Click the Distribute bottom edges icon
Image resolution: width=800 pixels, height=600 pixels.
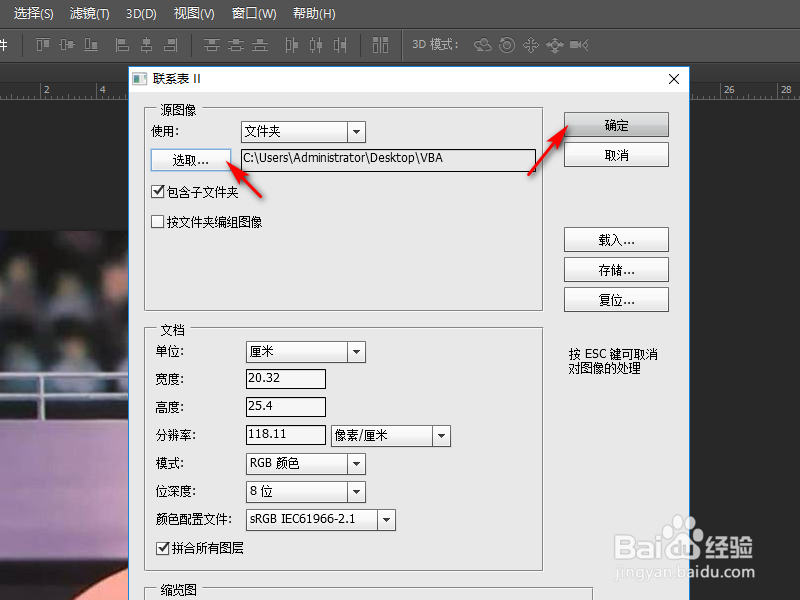pyautogui.click(x=260, y=45)
